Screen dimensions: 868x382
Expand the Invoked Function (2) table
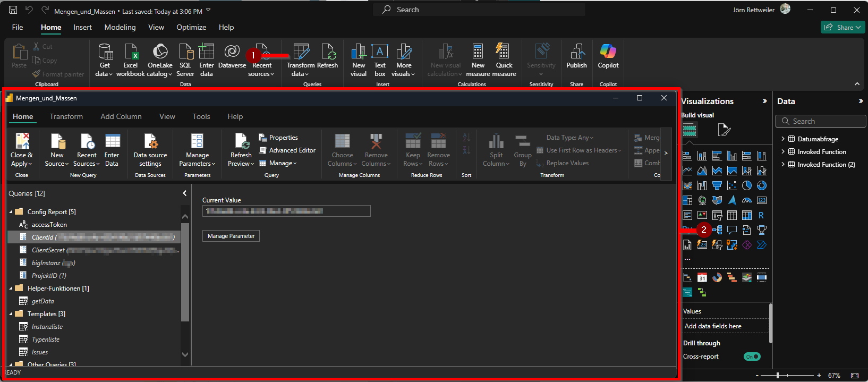click(x=783, y=165)
